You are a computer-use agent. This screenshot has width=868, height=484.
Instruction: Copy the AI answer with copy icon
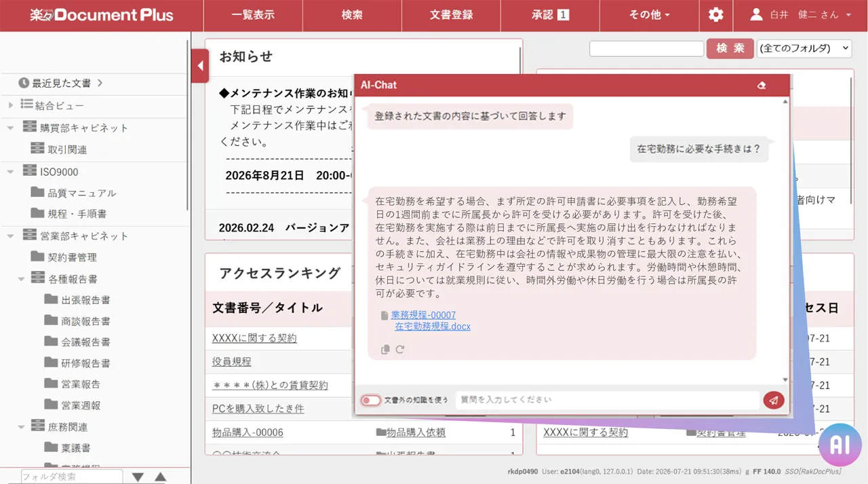pyautogui.click(x=385, y=350)
